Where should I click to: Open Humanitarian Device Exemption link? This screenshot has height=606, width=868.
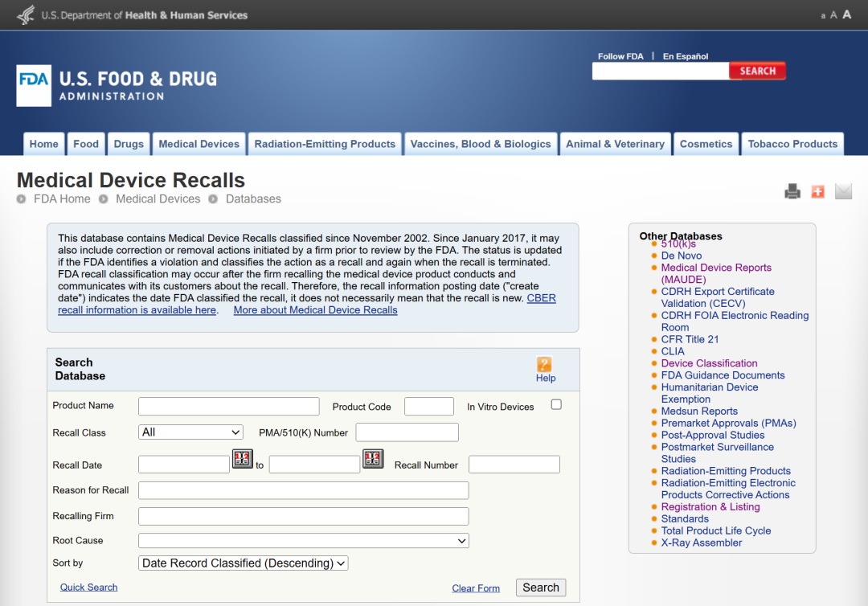(x=710, y=393)
